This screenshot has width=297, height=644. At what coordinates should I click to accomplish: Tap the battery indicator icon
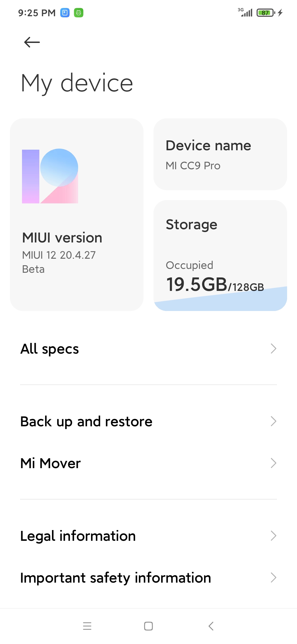pyautogui.click(x=266, y=13)
